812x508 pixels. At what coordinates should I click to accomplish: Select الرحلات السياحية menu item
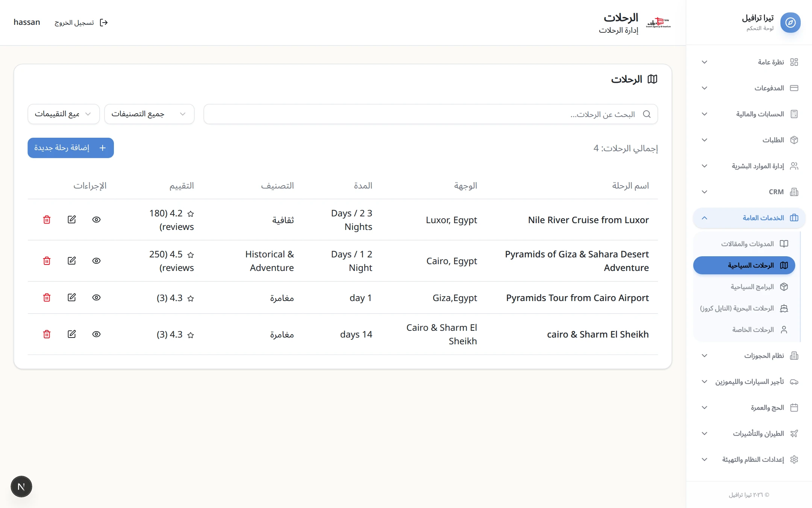(744, 265)
